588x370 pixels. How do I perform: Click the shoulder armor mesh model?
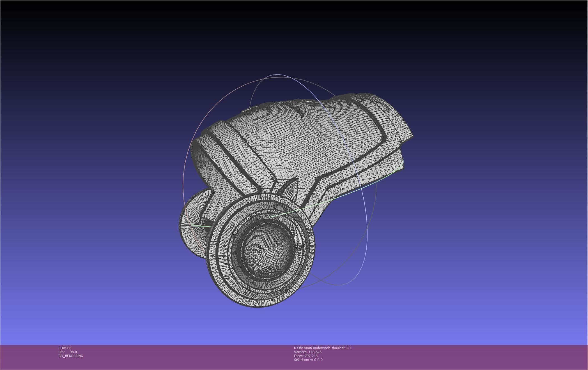pos(296,200)
